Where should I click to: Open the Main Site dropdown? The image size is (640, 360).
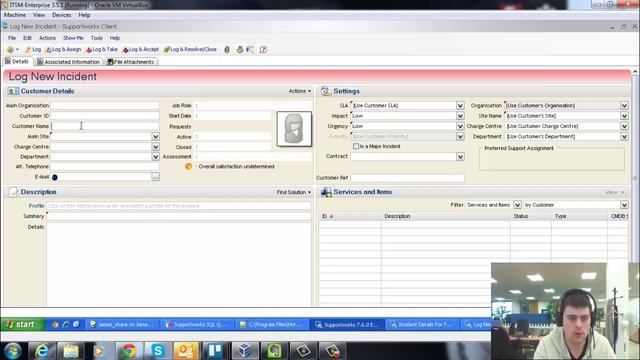(156, 136)
